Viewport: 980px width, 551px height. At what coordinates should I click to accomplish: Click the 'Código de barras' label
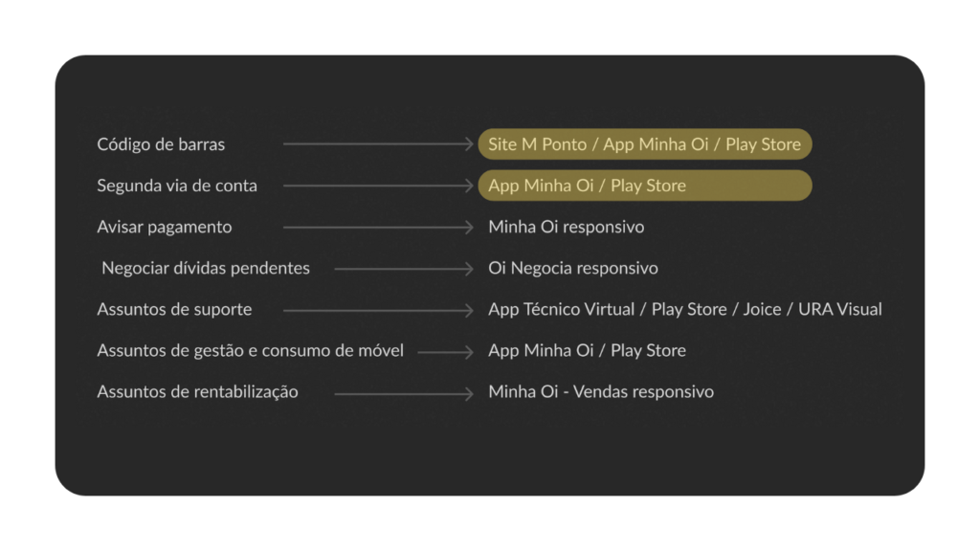[x=161, y=144]
